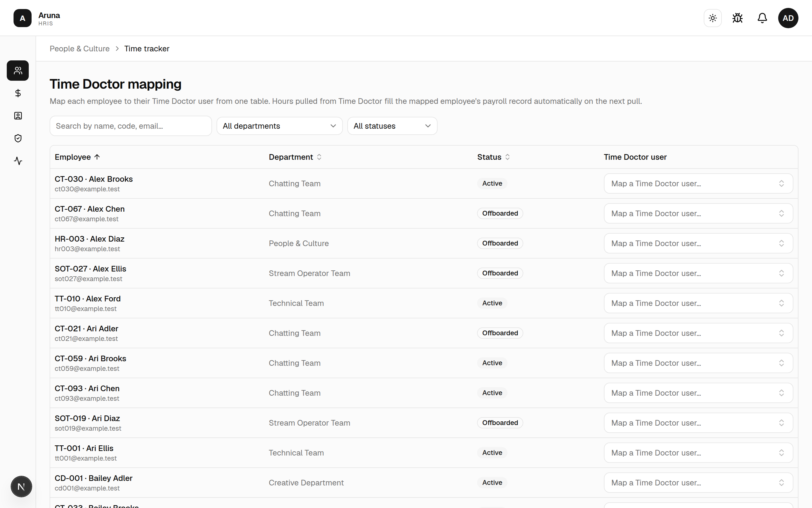
Task: Map a Time Doctor user for Alex Chen
Action: (698, 213)
